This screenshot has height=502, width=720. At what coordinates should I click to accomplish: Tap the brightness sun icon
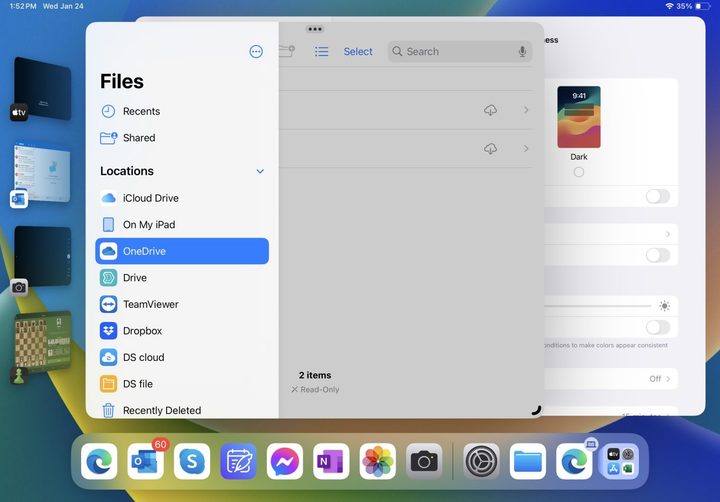(x=664, y=306)
